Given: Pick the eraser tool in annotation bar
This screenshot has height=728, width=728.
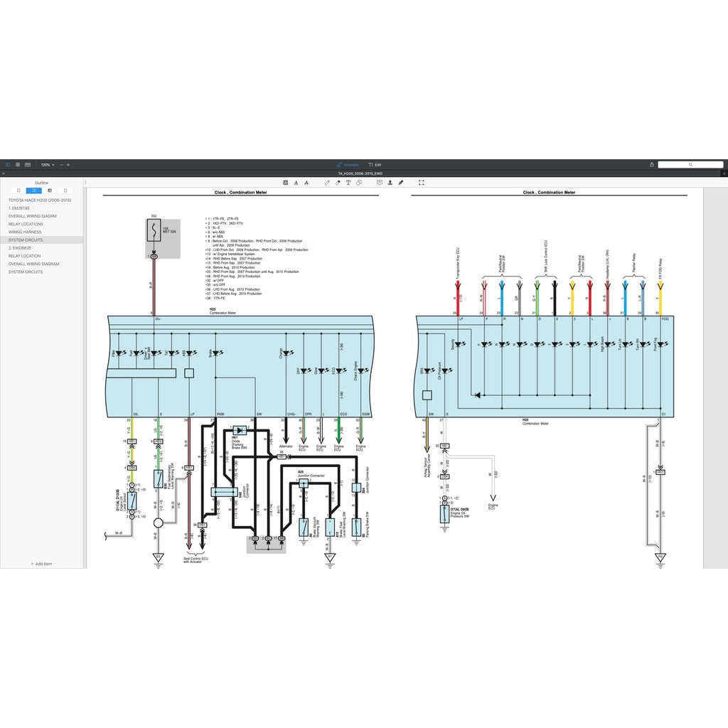Looking at the screenshot, I should 338,183.
